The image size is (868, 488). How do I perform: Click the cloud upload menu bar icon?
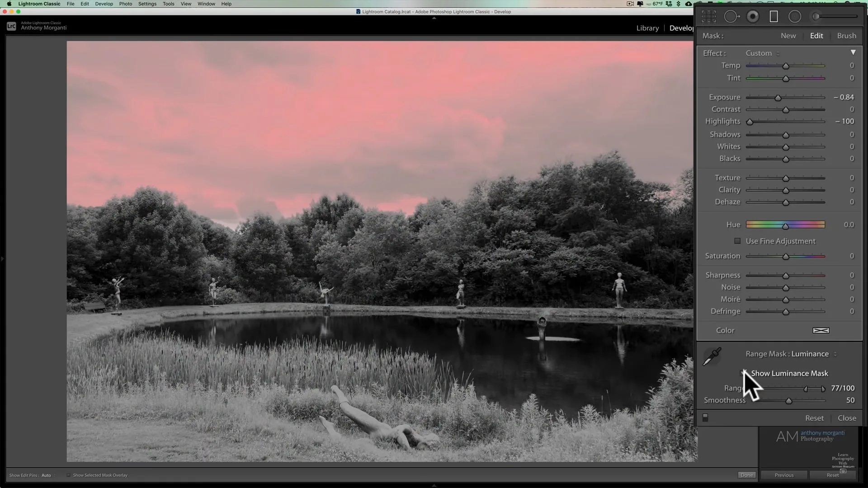pos(689,4)
